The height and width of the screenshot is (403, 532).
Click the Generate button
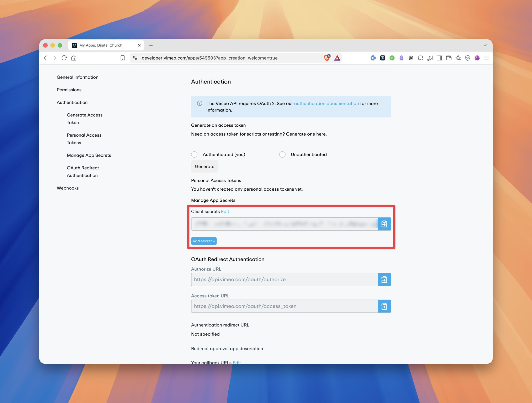pos(205,167)
